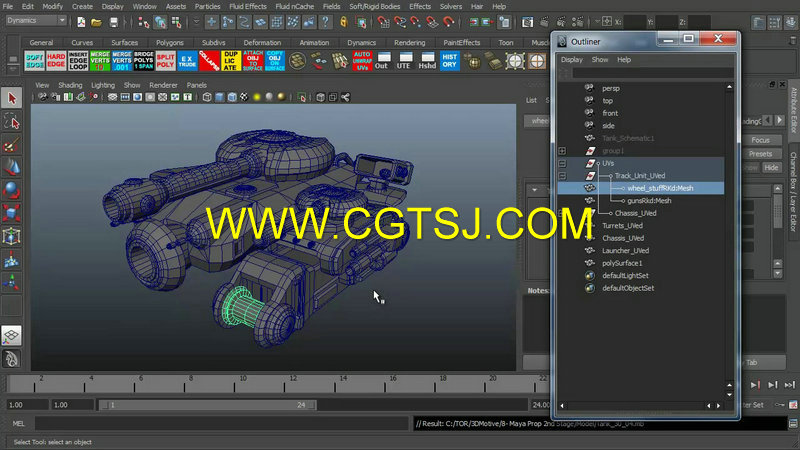
Task: Click the timeline range slider bar
Action: click(x=208, y=405)
